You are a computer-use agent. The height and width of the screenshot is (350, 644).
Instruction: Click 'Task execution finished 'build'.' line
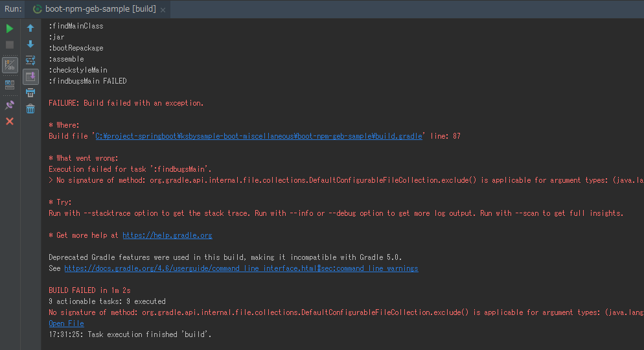pos(130,334)
